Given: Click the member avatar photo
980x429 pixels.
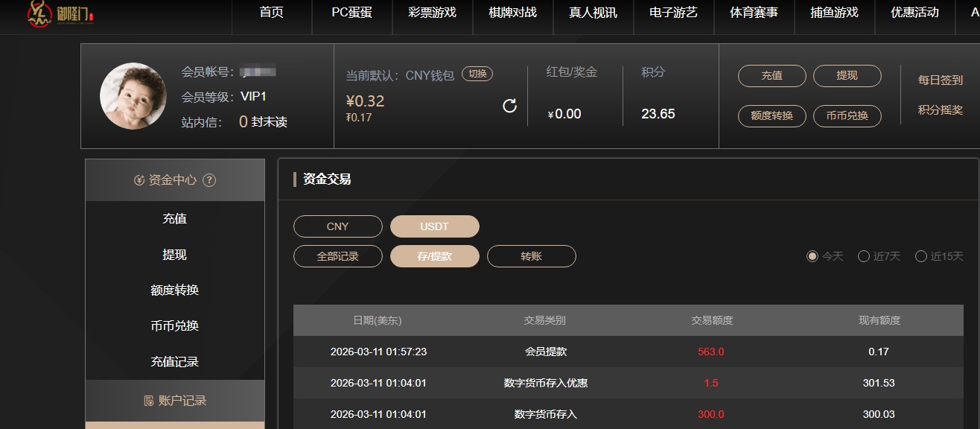Looking at the screenshot, I should click(x=133, y=96).
